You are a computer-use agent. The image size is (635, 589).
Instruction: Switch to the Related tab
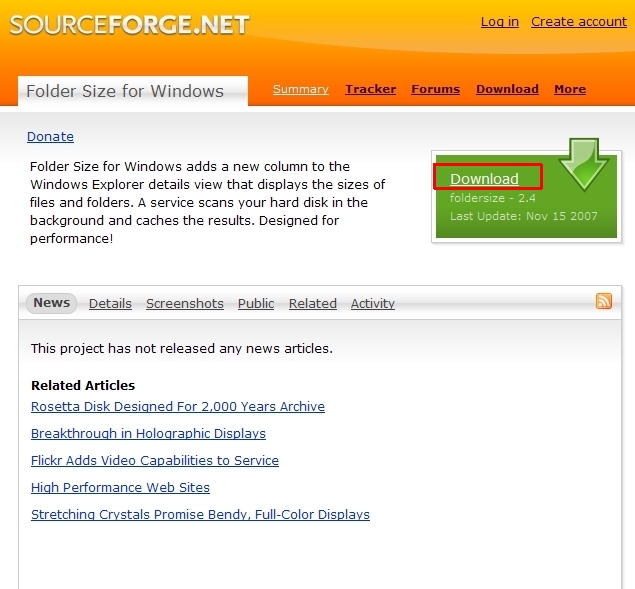pos(313,303)
